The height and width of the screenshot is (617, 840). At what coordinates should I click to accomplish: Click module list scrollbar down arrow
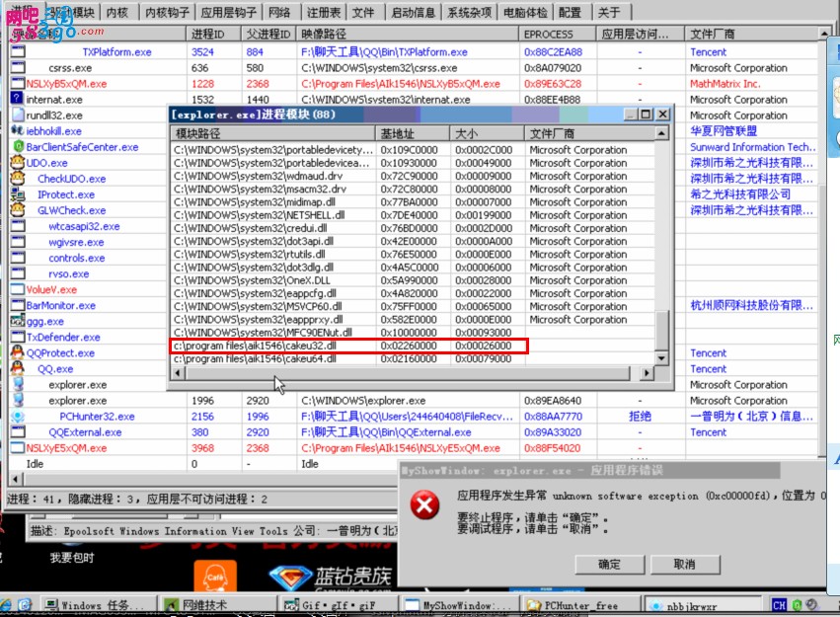(x=662, y=358)
